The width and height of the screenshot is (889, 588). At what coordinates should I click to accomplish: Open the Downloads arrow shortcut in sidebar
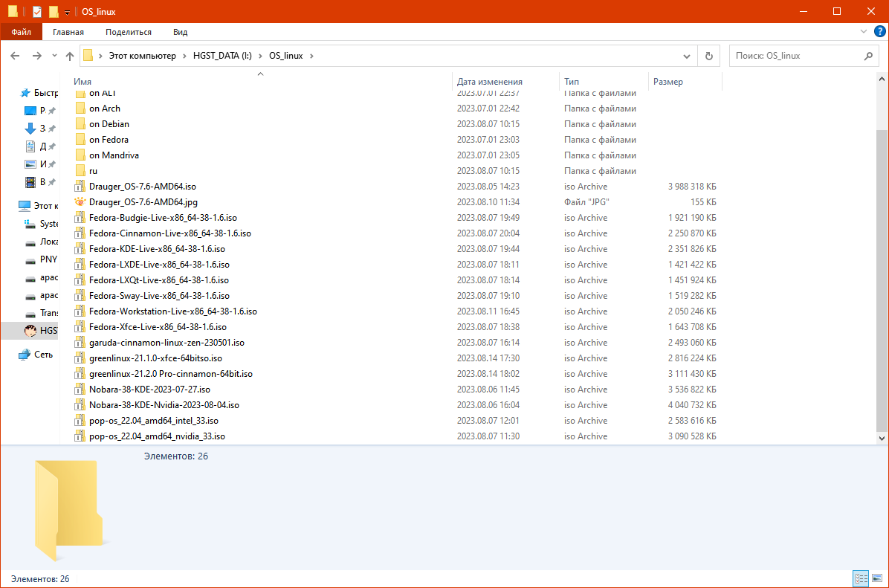click(30, 129)
